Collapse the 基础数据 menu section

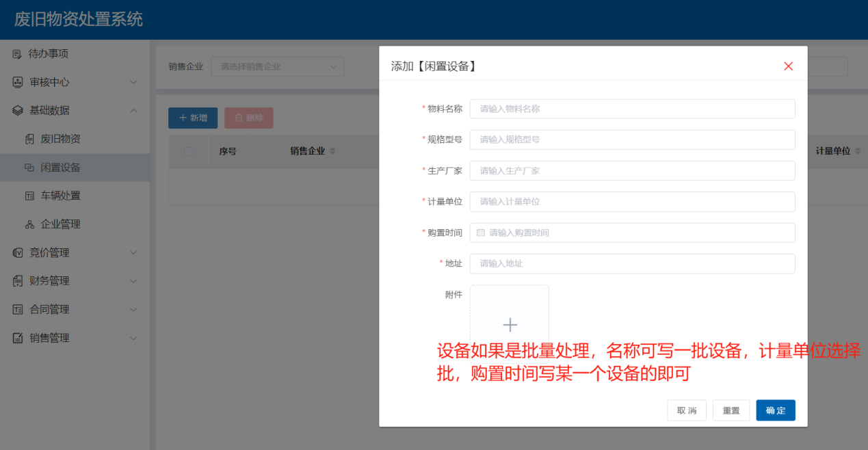tap(133, 110)
